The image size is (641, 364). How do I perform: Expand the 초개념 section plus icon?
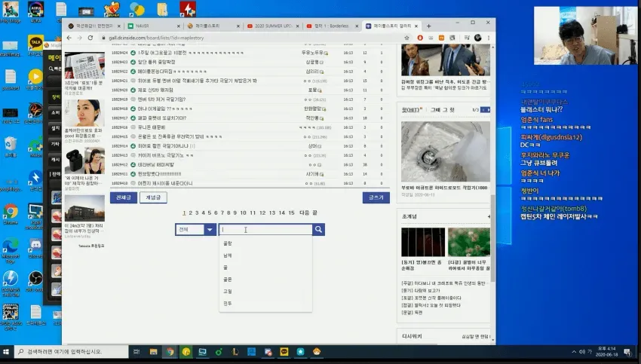pyautogui.click(x=489, y=216)
